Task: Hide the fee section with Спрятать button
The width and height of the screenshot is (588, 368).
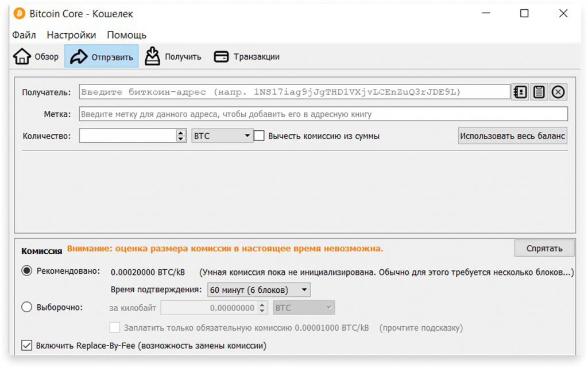Action: point(543,248)
